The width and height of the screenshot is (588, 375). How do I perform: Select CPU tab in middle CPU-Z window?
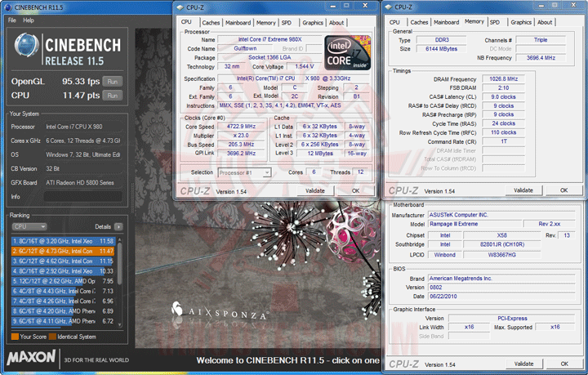186,22
